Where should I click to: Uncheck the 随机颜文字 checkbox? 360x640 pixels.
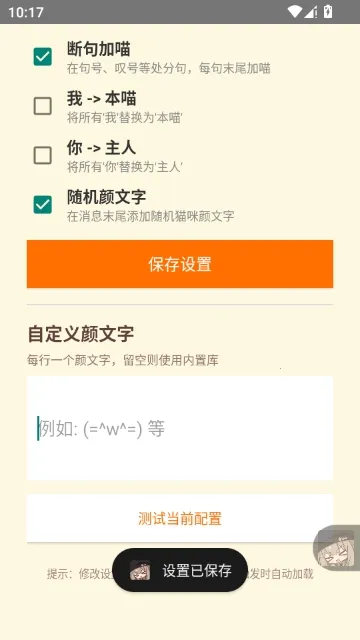(x=42, y=204)
